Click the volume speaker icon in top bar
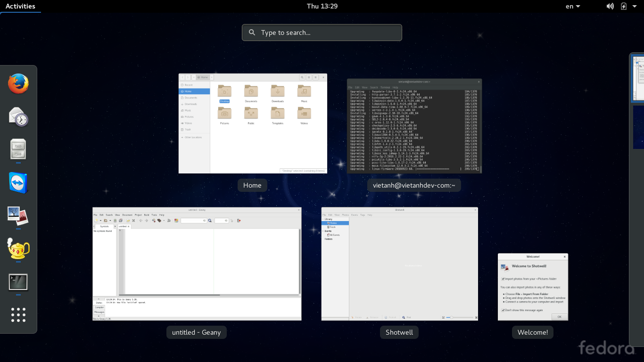This screenshot has width=644, height=362. [x=610, y=6]
